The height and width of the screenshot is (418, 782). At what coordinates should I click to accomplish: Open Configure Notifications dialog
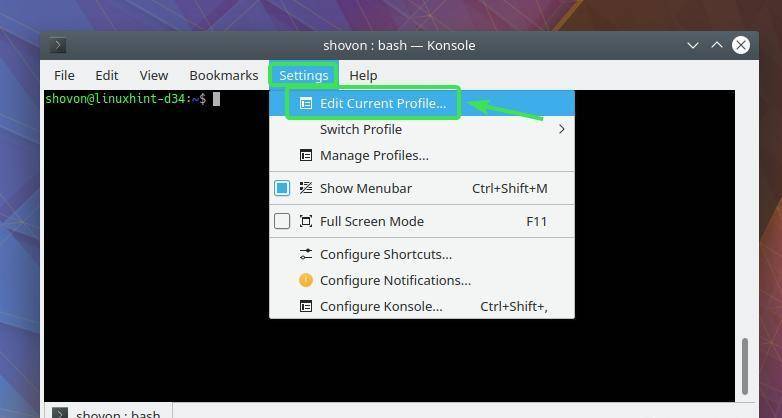click(422, 280)
